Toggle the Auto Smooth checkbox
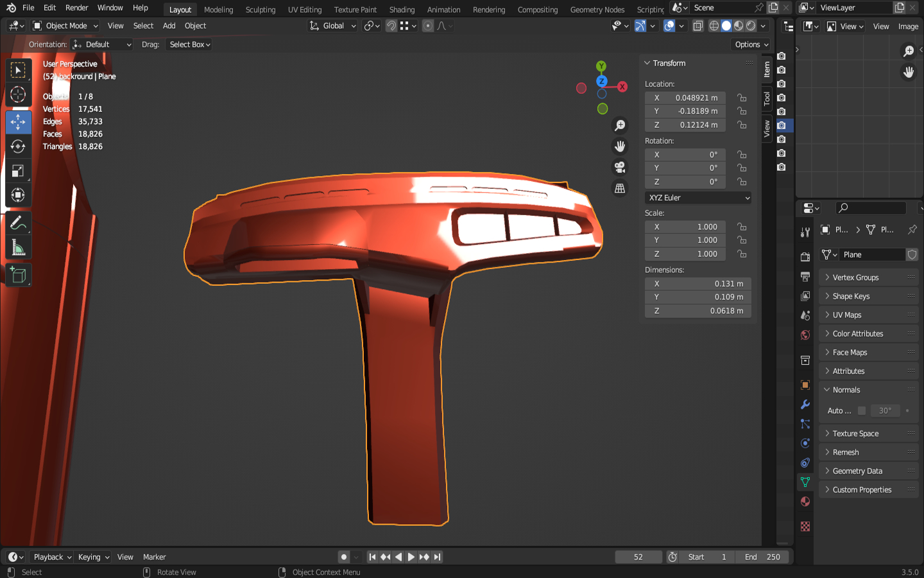The height and width of the screenshot is (578, 924). click(862, 410)
